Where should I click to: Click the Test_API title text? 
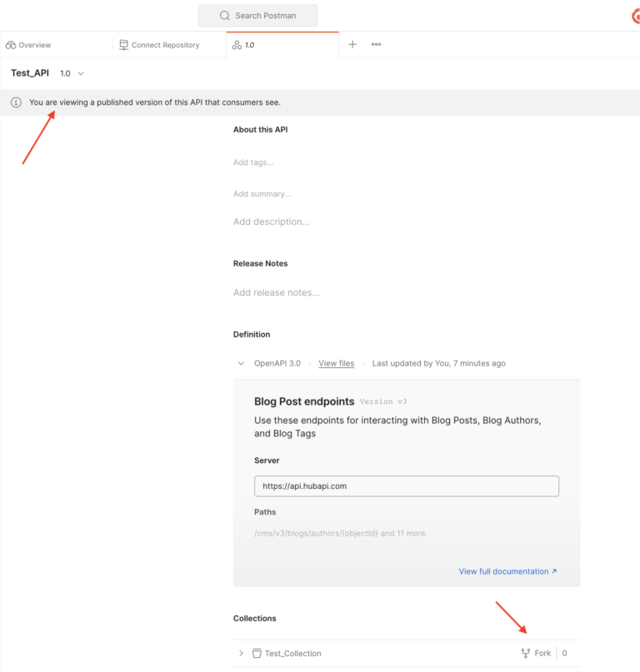click(x=30, y=73)
